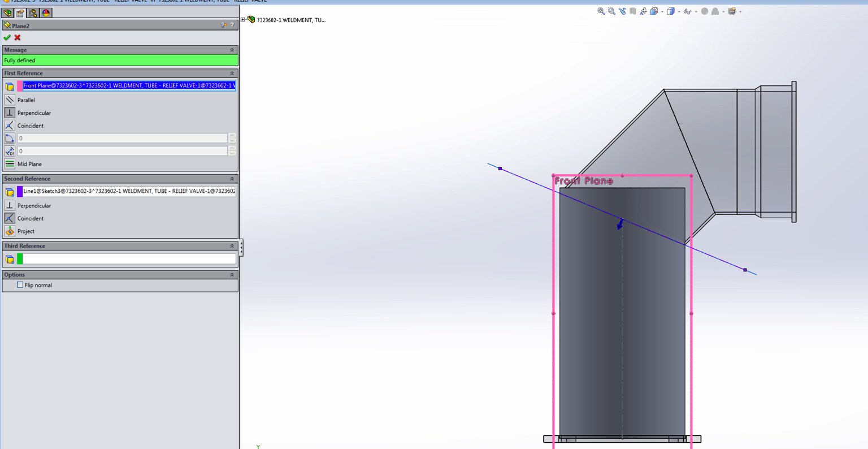Screen dimensions: 868x449
Task: Decrease the offset distance with spinner
Action: click(232, 153)
